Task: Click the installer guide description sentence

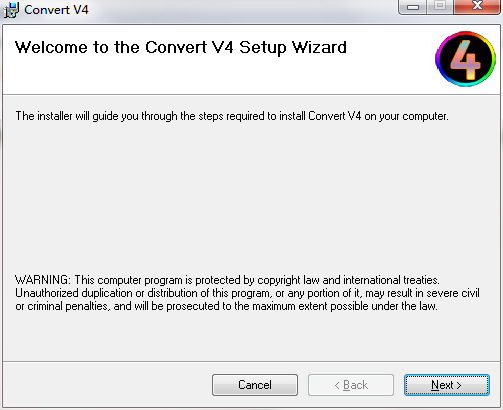Action: [232, 116]
